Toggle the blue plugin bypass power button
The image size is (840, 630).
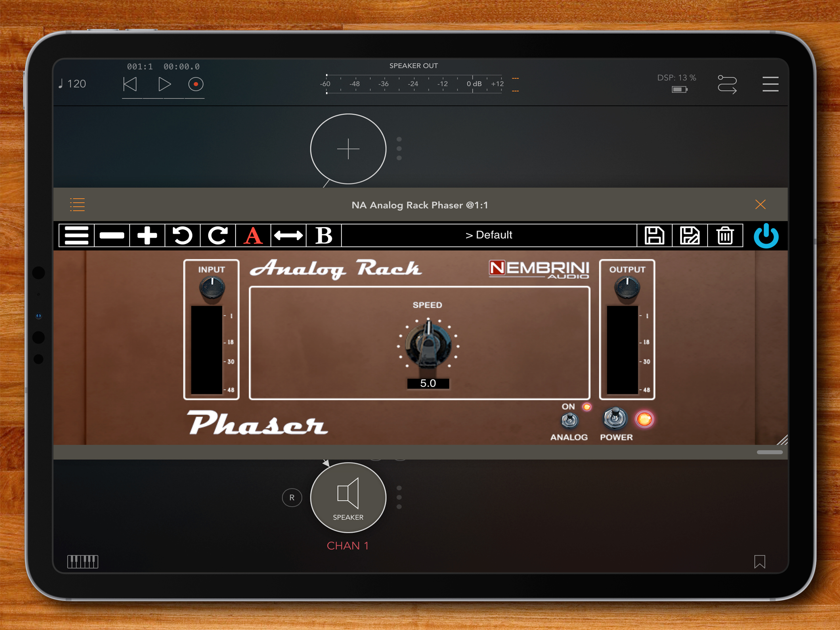766,236
